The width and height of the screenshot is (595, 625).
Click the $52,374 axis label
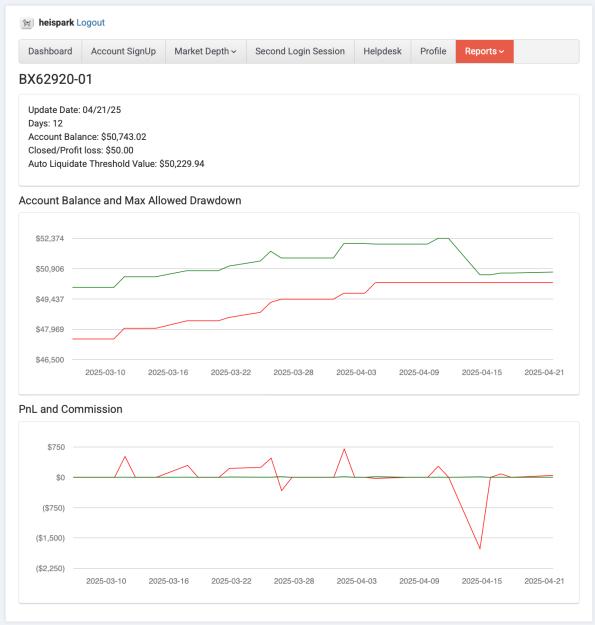(x=50, y=238)
